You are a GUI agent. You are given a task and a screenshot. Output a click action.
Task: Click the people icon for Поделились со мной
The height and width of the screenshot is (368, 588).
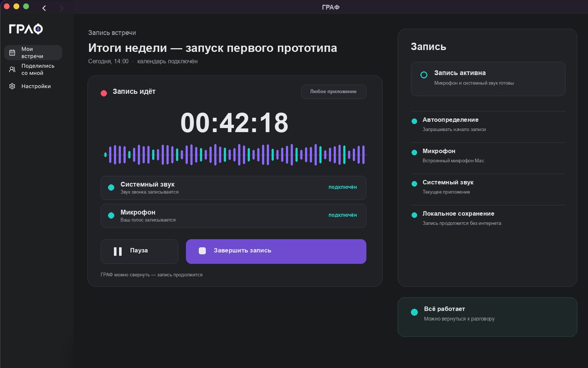pyautogui.click(x=12, y=70)
